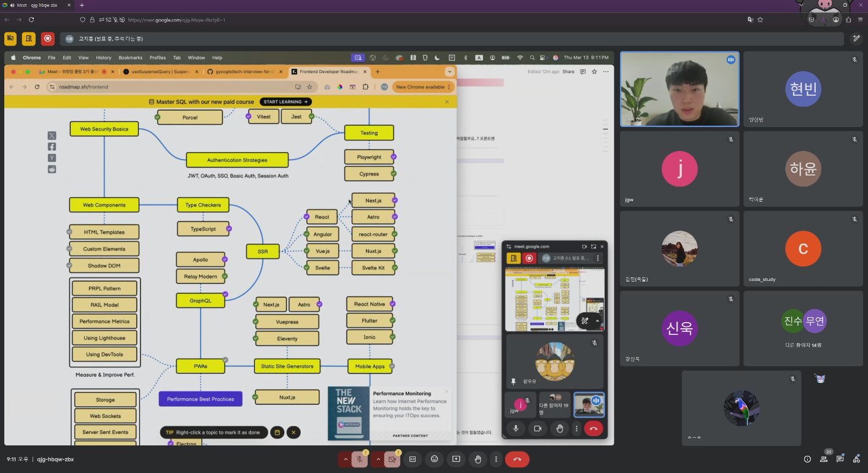Open more options in picture-in-picture controls

(576, 429)
